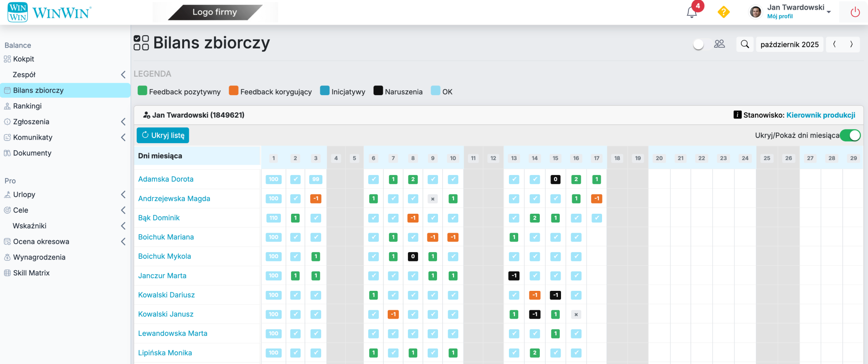
Task: Click the green Feedback pozytywny legend swatch
Action: (142, 91)
